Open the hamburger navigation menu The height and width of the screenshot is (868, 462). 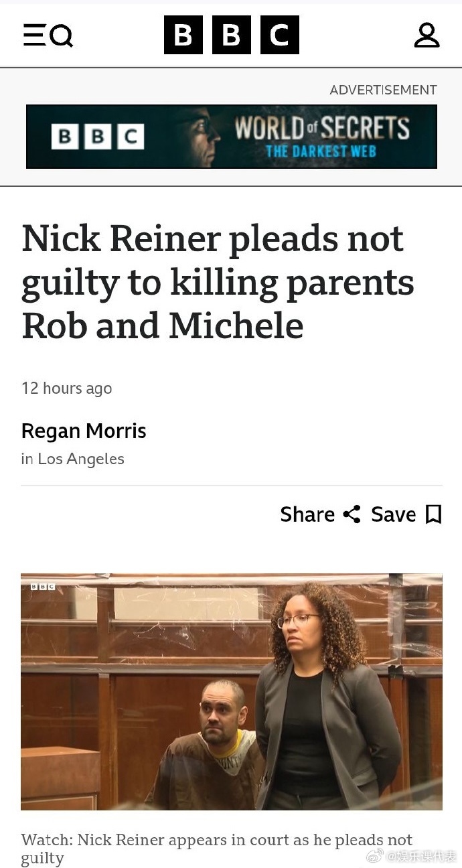33,35
